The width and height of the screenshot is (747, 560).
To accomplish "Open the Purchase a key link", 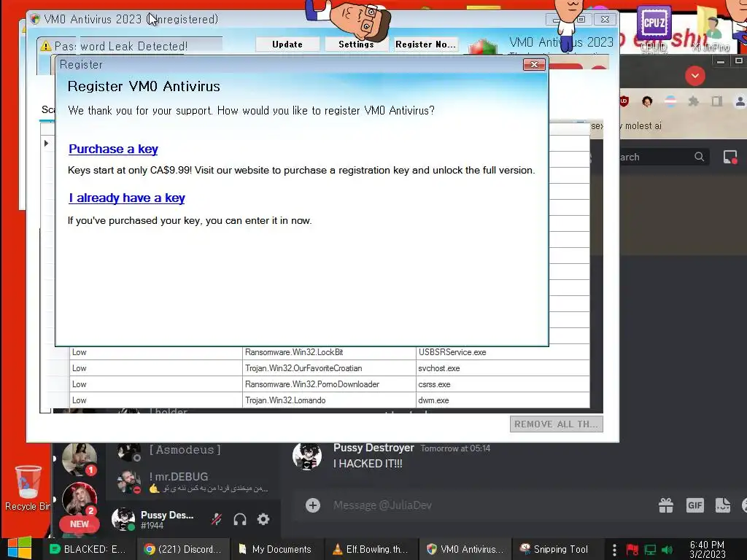I will [113, 149].
